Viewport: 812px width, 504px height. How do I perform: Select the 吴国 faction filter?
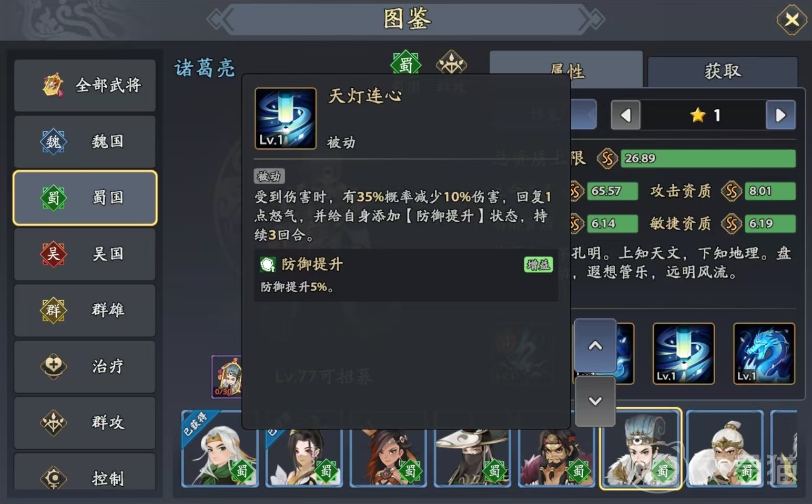pyautogui.click(x=85, y=254)
